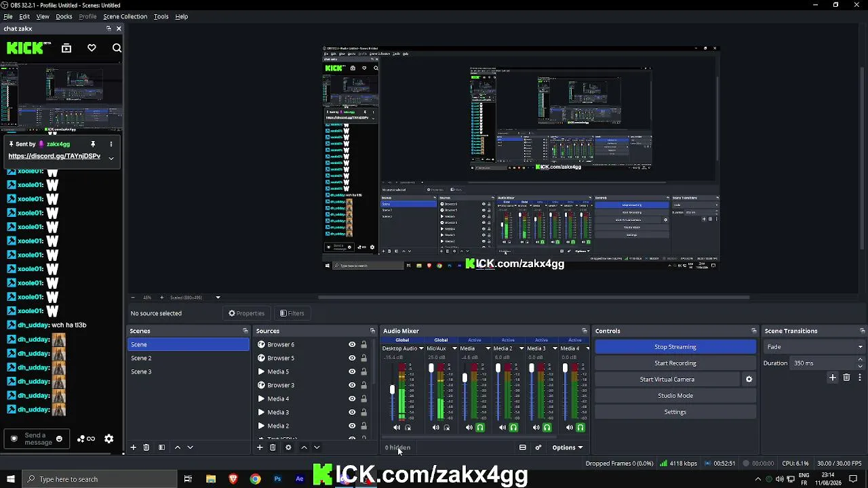Expand the pinned message chevron
868x488 pixels.
coord(111,158)
